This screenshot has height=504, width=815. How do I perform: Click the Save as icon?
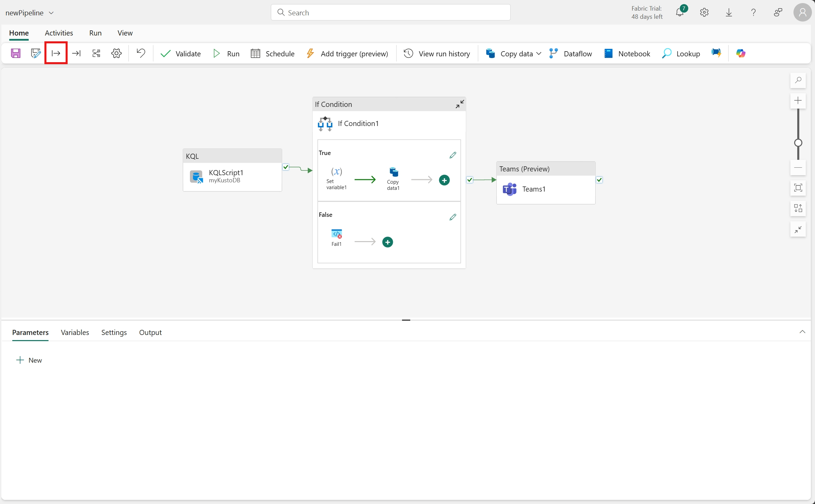36,53
